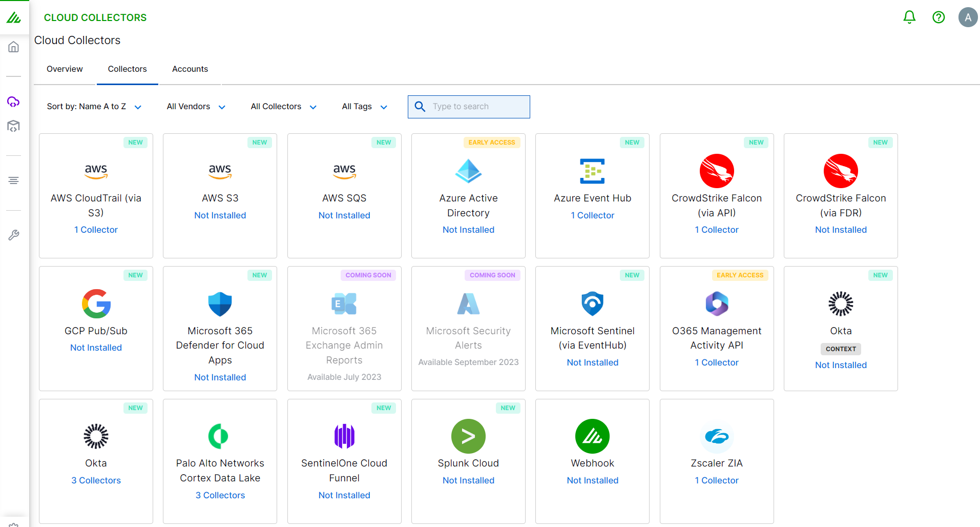Click the Azure Event Hub icon

(x=592, y=171)
